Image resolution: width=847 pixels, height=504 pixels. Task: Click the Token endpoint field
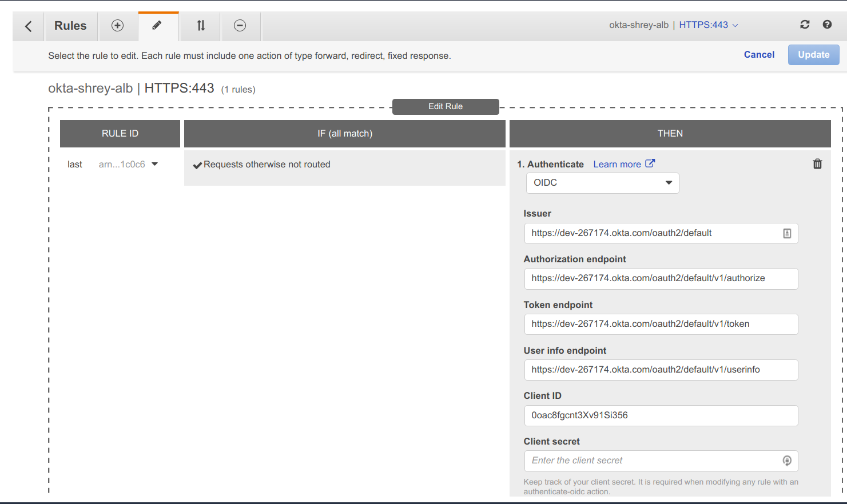[661, 324]
